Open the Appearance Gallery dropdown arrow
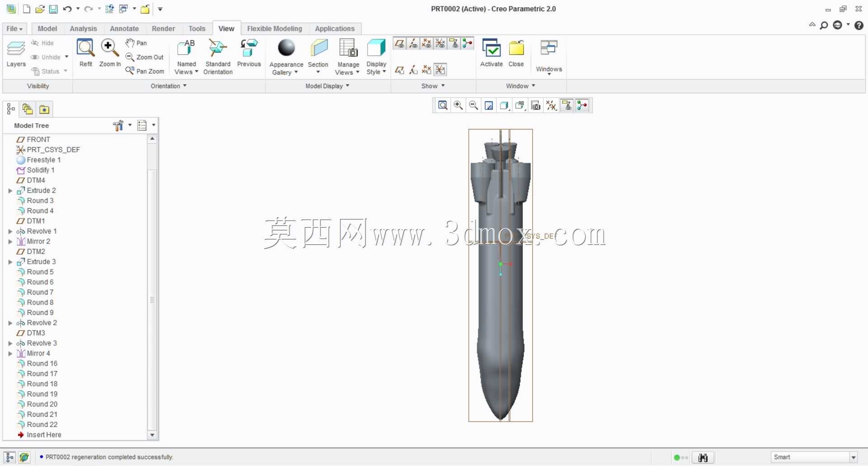The height and width of the screenshot is (466, 868). coord(296,72)
